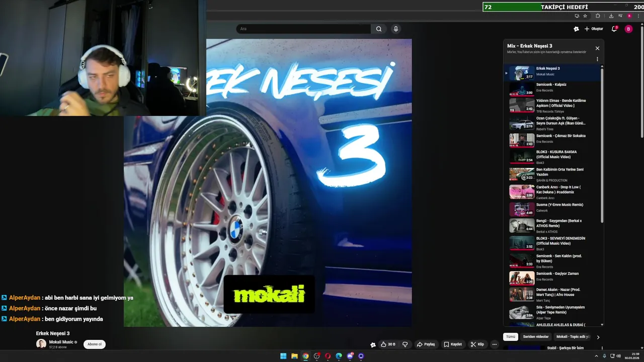This screenshot has height=362, width=644.
Task: Open File Explorer from taskbar
Action: coord(294,356)
